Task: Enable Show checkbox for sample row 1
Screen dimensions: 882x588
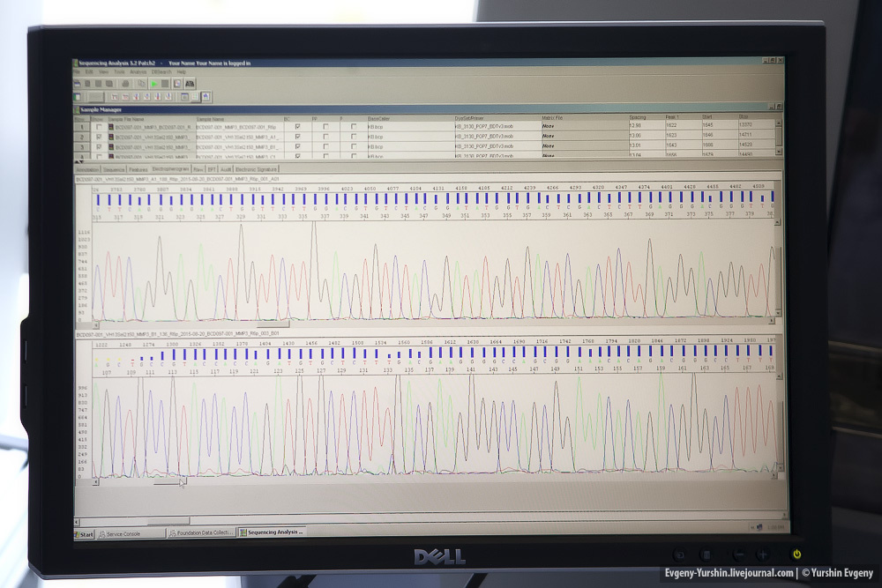Action: [x=98, y=127]
